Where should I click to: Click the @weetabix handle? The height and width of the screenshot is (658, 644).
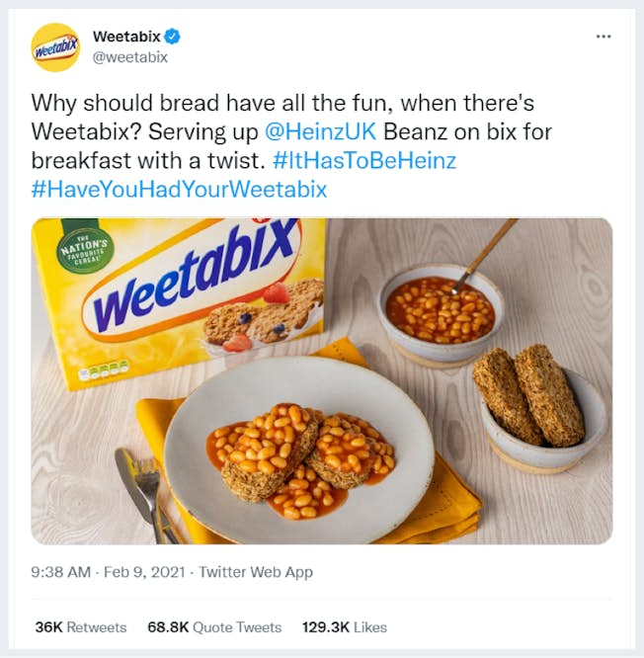(130, 57)
